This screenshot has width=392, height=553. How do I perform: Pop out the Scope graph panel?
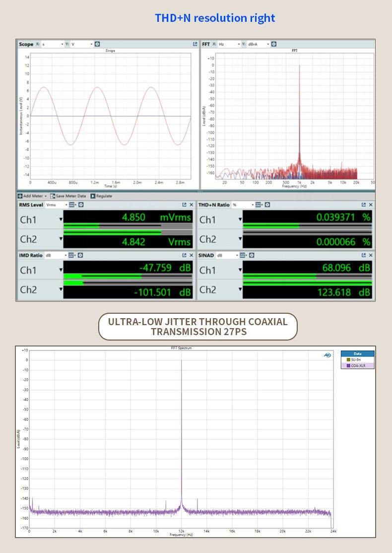point(195,44)
